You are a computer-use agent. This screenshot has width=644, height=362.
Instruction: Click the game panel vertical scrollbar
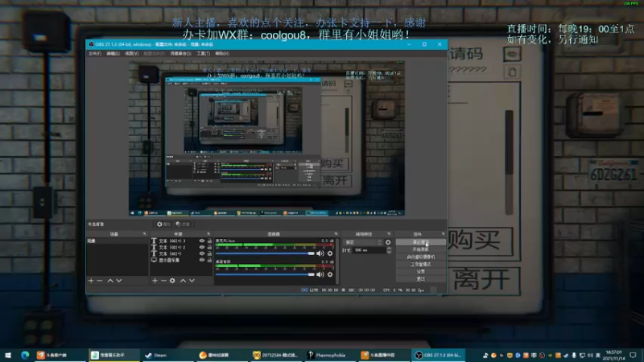[510, 162]
